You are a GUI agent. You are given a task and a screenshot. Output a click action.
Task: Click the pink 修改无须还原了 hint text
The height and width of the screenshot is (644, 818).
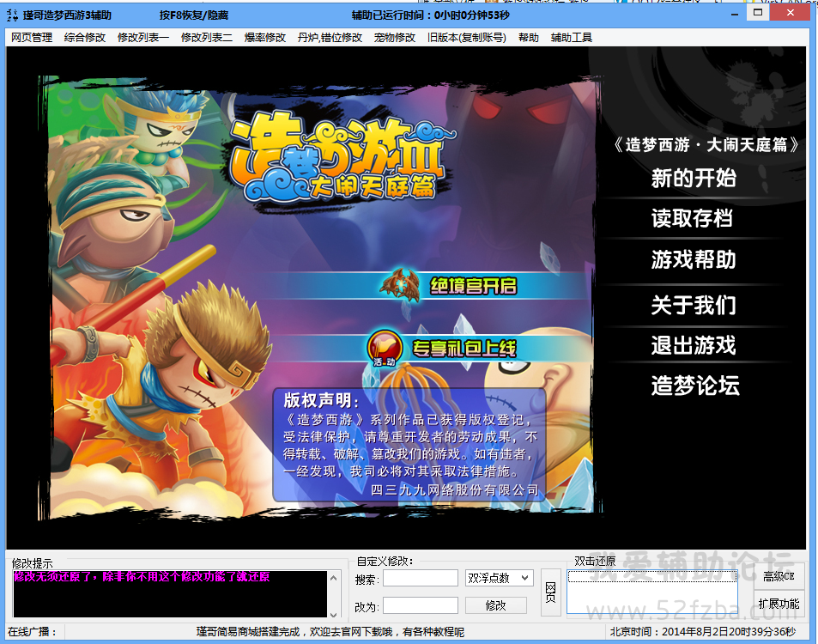pyautogui.click(x=142, y=577)
